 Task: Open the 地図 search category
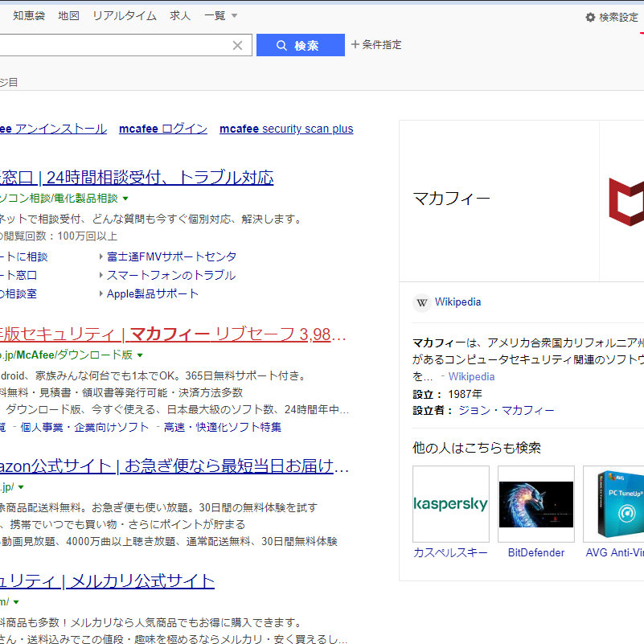[68, 14]
